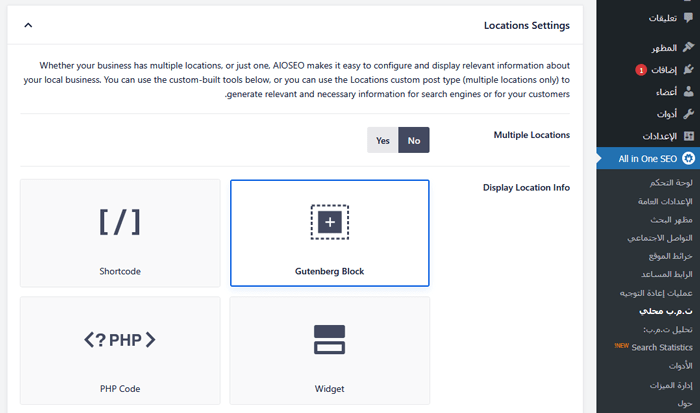Set Multiple Locations to No
Image resolution: width=700 pixels, height=413 pixels.
point(414,141)
